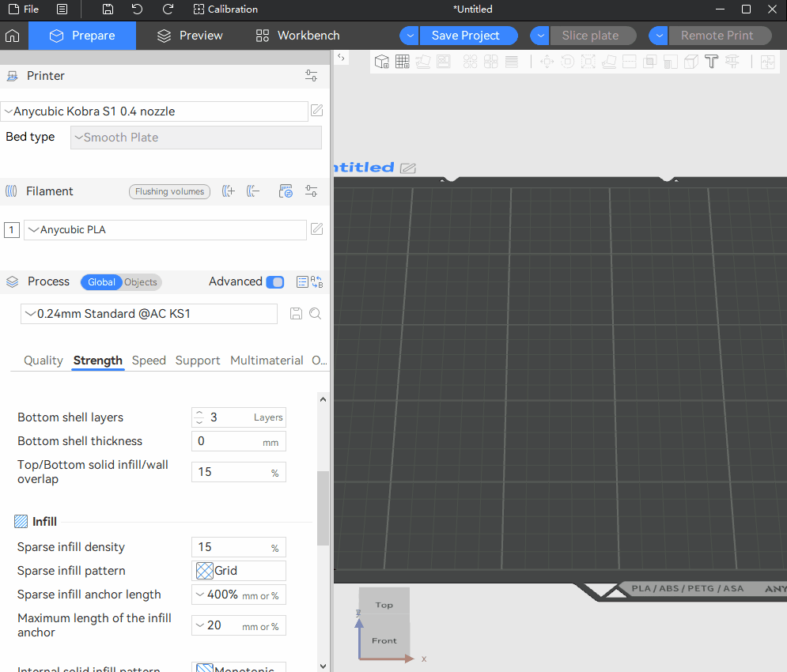The width and height of the screenshot is (787, 672).
Task: Switch to the Workbench tab
Action: click(x=297, y=36)
